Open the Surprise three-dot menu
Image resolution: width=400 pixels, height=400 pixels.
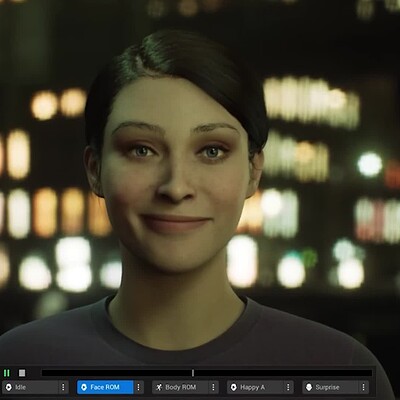coord(363,387)
